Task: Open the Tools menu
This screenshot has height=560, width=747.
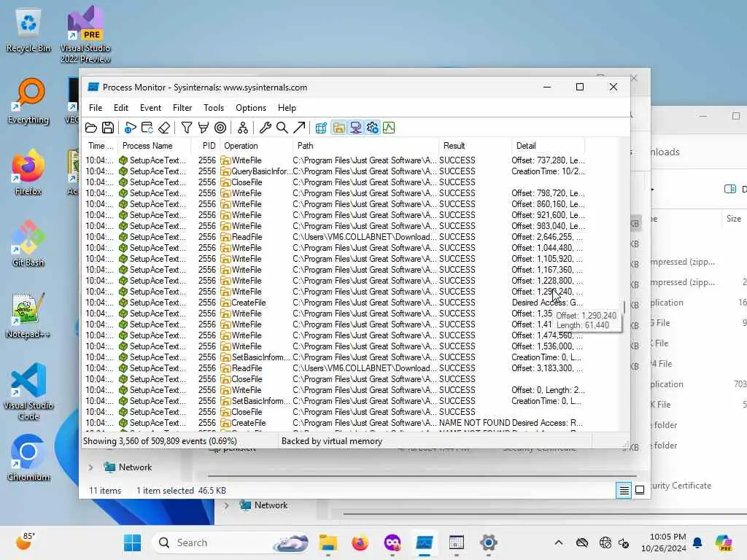Action: click(x=214, y=108)
